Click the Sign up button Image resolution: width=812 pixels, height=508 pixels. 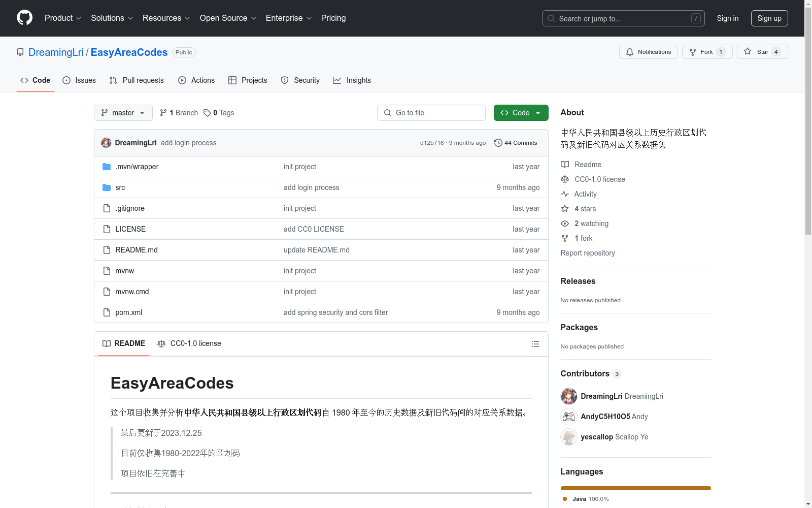click(769, 18)
